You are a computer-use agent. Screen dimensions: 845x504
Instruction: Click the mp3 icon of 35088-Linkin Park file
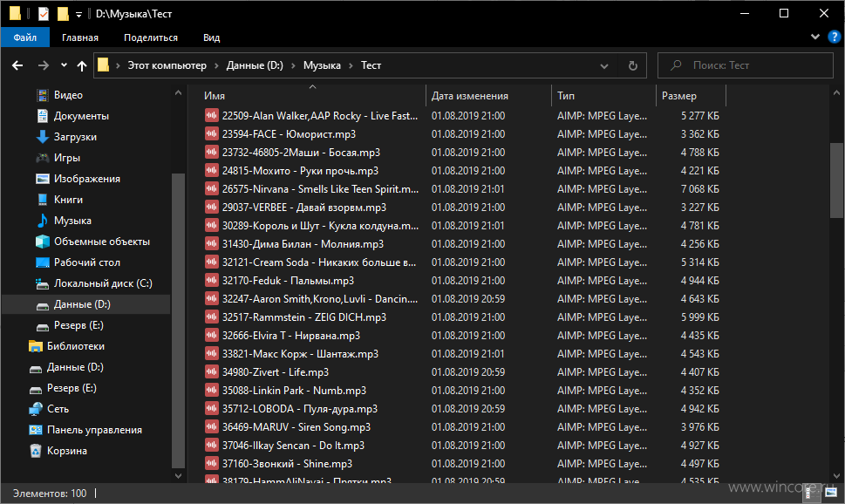coord(211,391)
